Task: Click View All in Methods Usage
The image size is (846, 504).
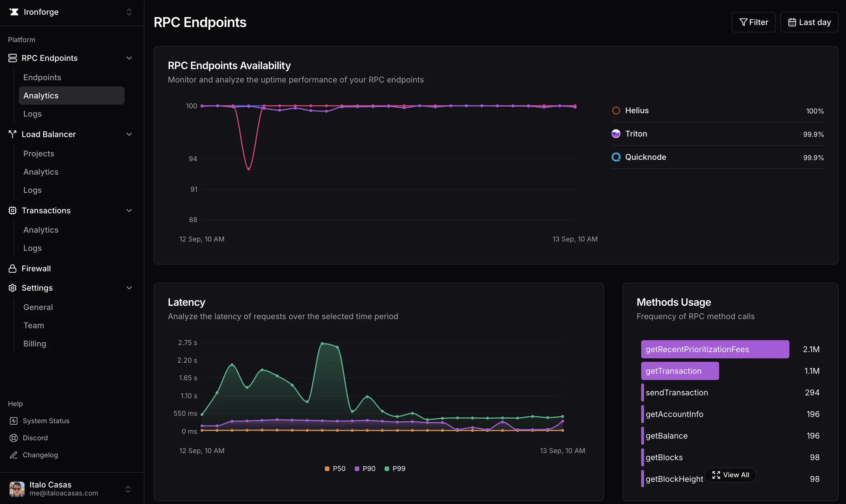Action: pos(731,474)
